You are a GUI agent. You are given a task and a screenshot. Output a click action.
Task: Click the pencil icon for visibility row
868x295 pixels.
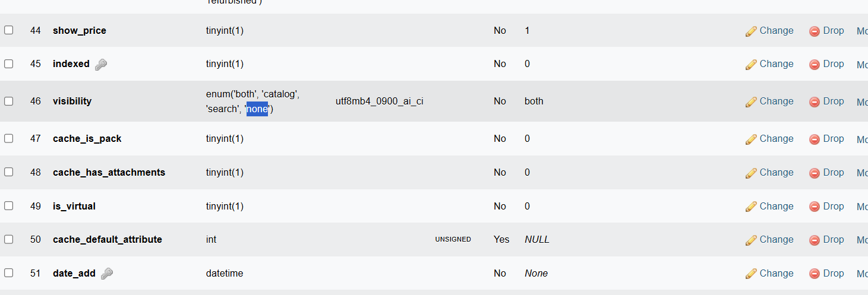point(752,102)
